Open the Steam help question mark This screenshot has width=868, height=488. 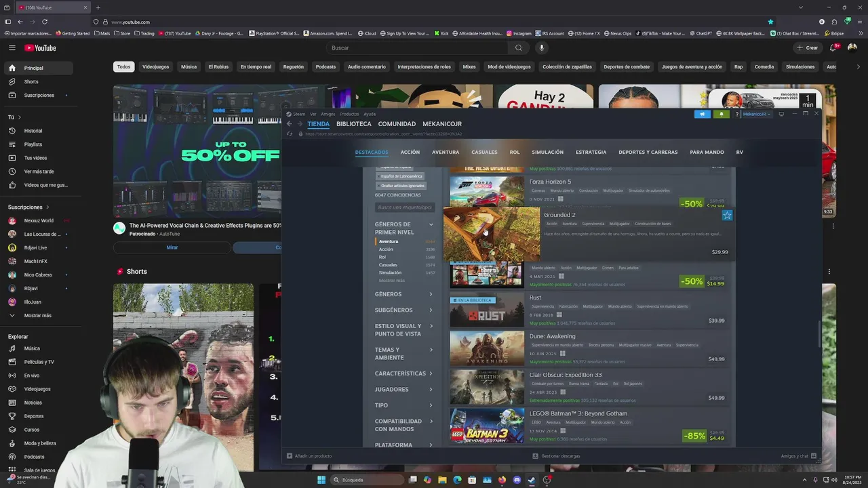click(x=736, y=114)
